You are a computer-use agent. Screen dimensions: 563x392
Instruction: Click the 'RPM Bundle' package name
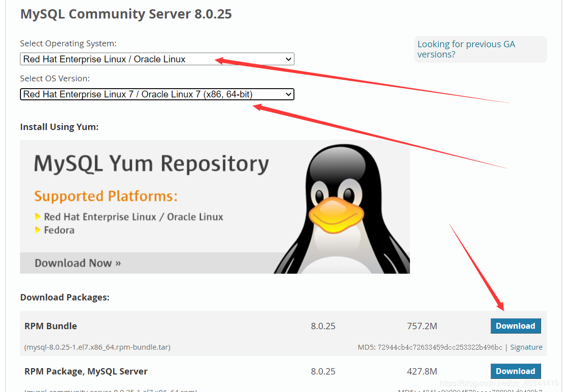click(51, 326)
